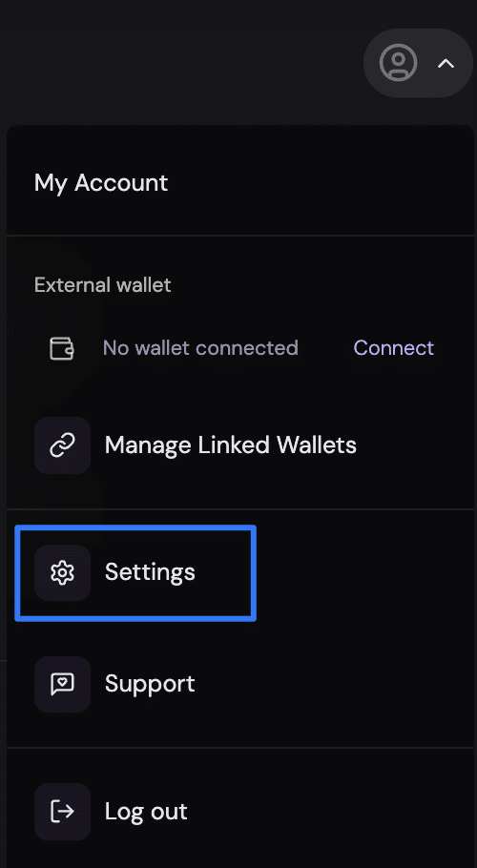The image size is (477, 868).
Task: Open Manage Linked Wallets
Action: [x=231, y=445]
